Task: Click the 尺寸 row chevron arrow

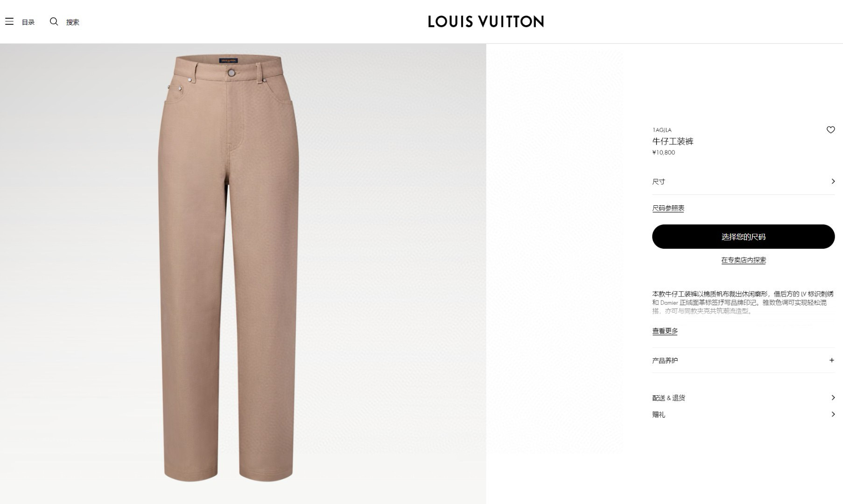Action: coord(833,181)
